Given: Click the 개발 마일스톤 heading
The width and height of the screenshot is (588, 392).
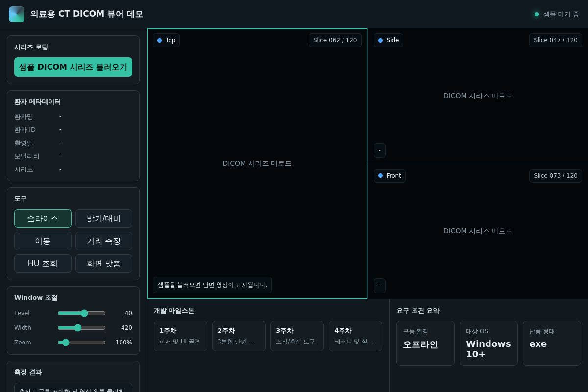Looking at the screenshot, I should (x=174, y=311).
